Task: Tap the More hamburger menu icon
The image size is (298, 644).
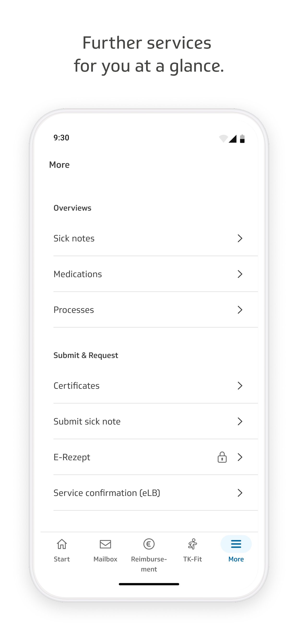Action: pyautogui.click(x=236, y=544)
